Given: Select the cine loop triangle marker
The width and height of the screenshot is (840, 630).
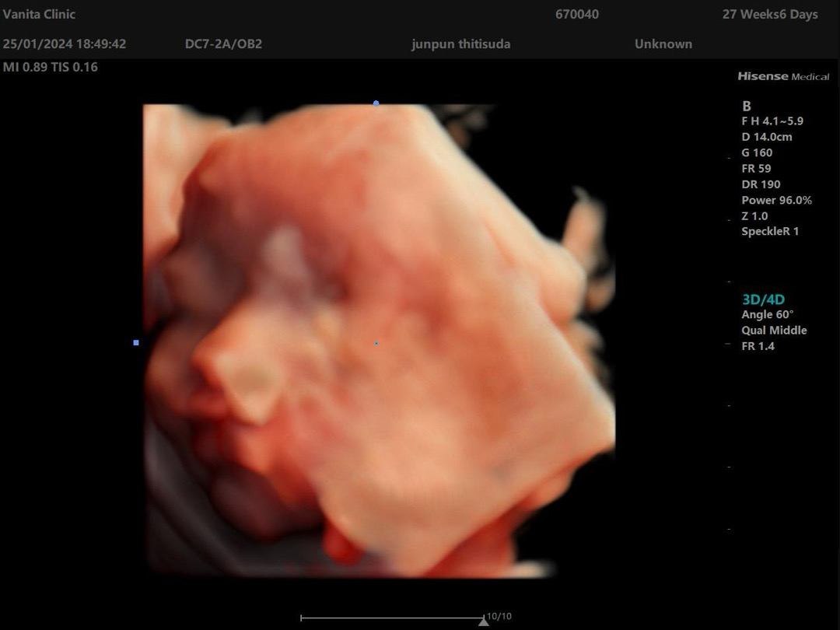Looking at the screenshot, I should pyautogui.click(x=483, y=621).
